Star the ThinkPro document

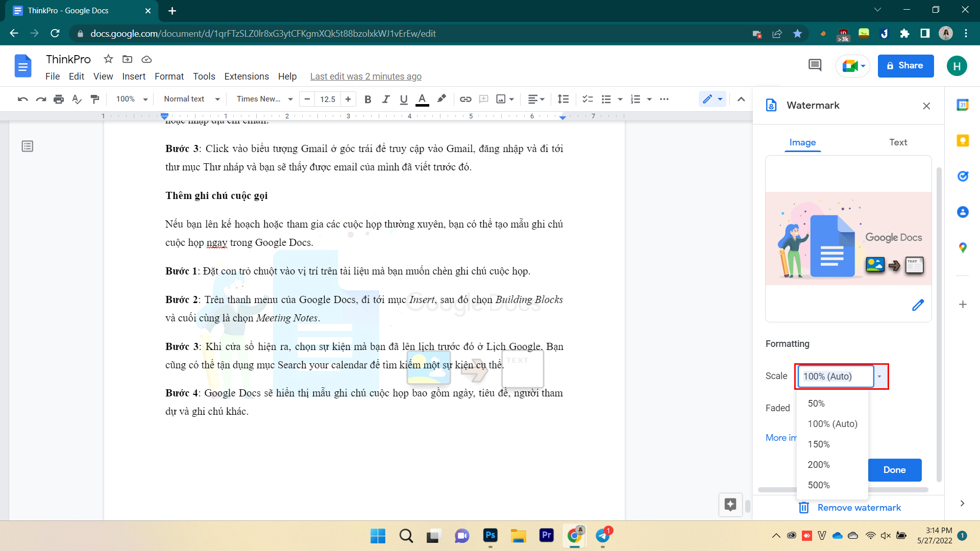tap(108, 59)
